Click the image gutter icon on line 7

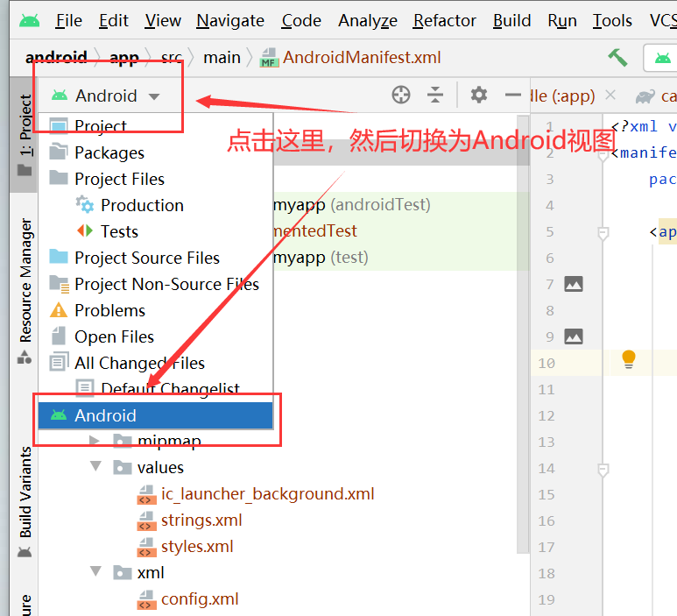574,284
